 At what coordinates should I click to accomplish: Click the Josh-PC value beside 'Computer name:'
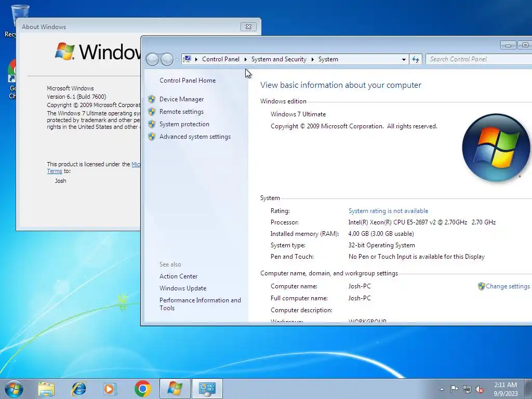pos(360,286)
